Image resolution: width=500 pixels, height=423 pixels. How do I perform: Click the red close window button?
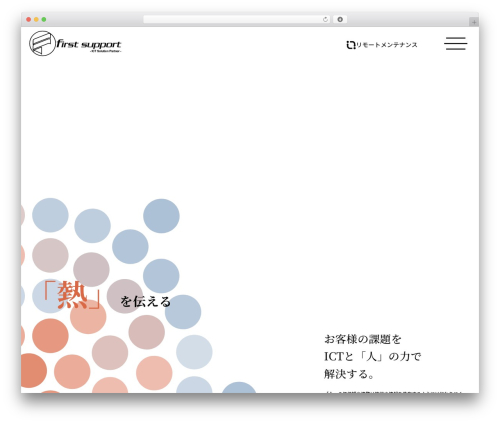(29, 19)
